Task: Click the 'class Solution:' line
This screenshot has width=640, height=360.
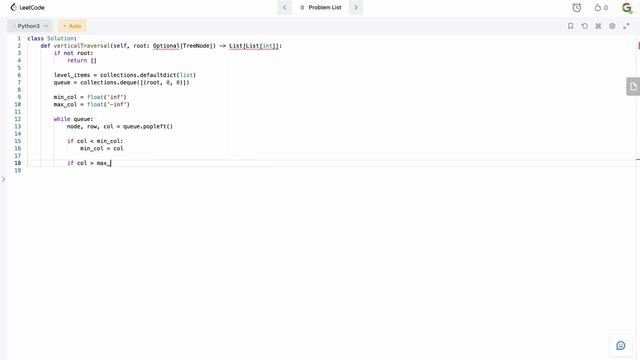Action: pos(52,38)
